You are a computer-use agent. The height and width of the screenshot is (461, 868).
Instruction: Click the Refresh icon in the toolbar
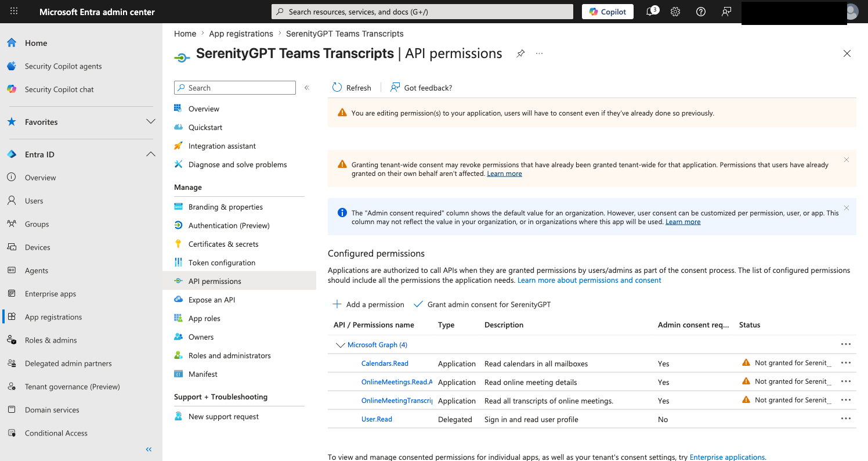coord(337,88)
